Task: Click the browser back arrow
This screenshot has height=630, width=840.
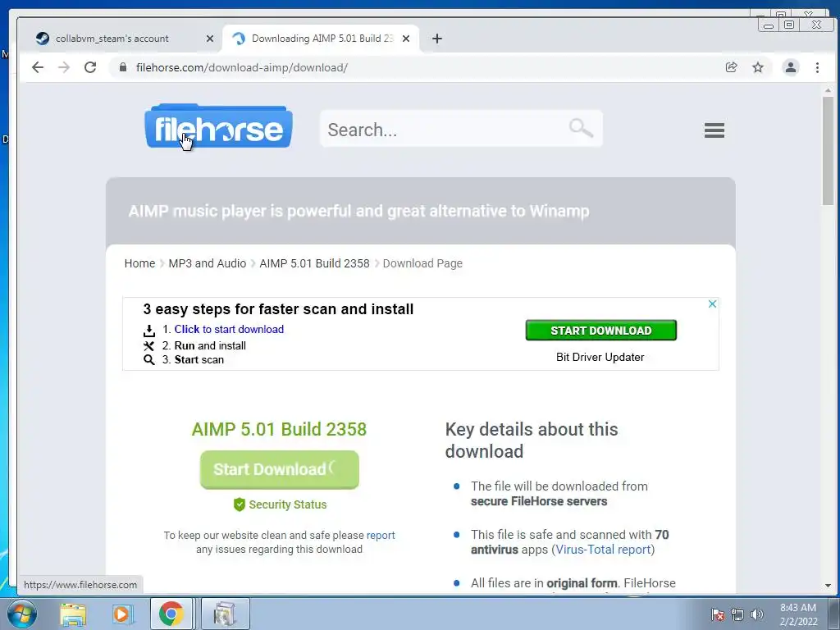Action: (x=38, y=67)
